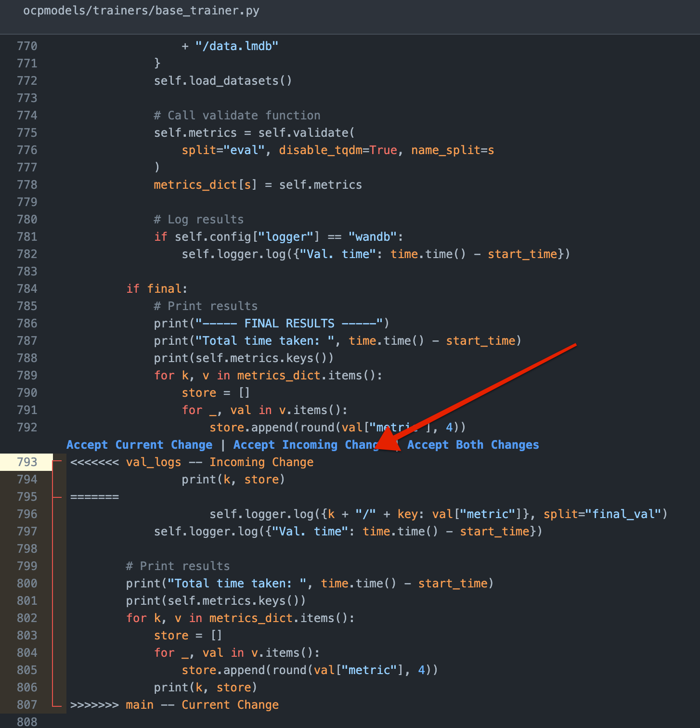Click the 'Total time taken' print on line 800
This screenshot has height=728, width=700.
click(x=310, y=584)
